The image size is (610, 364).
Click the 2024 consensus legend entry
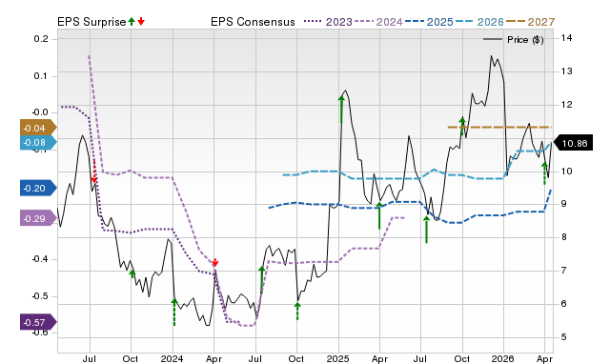point(378,22)
